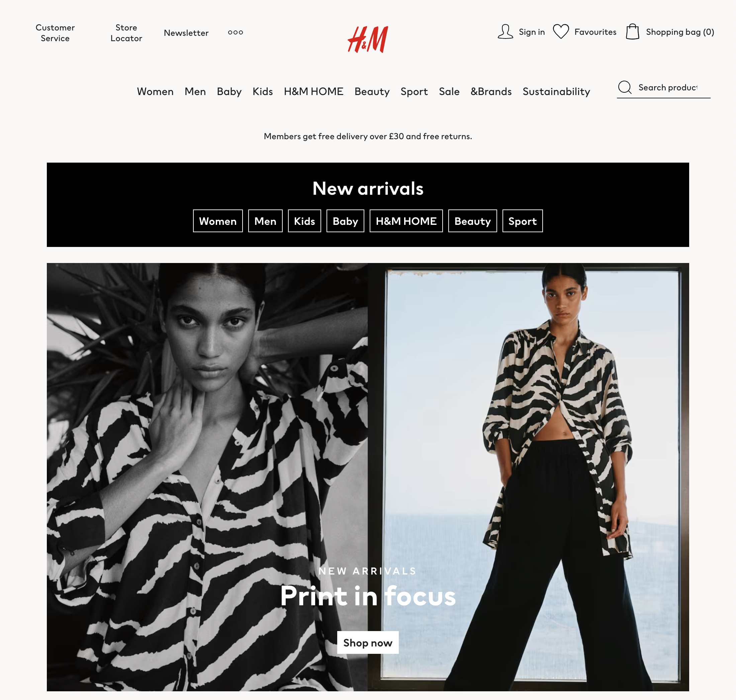Select the &Brands navigation item

(x=491, y=91)
